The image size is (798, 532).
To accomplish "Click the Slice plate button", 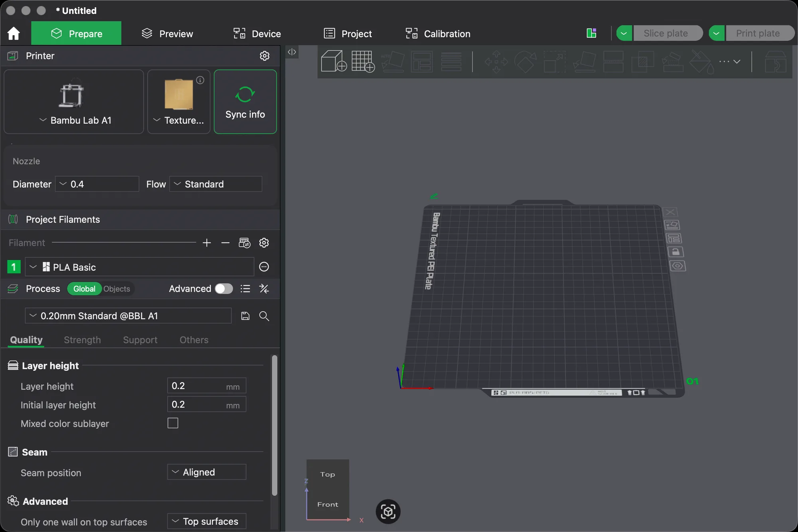I will pos(668,33).
